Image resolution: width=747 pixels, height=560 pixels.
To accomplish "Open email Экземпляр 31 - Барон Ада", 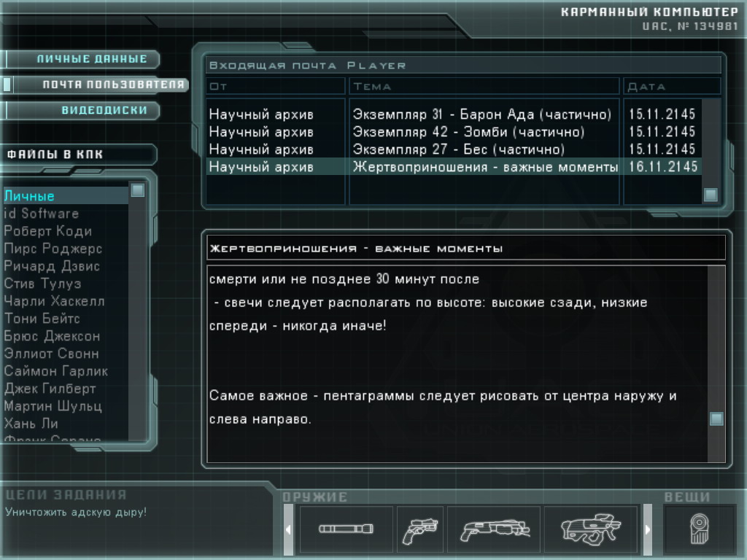I will pyautogui.click(x=454, y=114).
